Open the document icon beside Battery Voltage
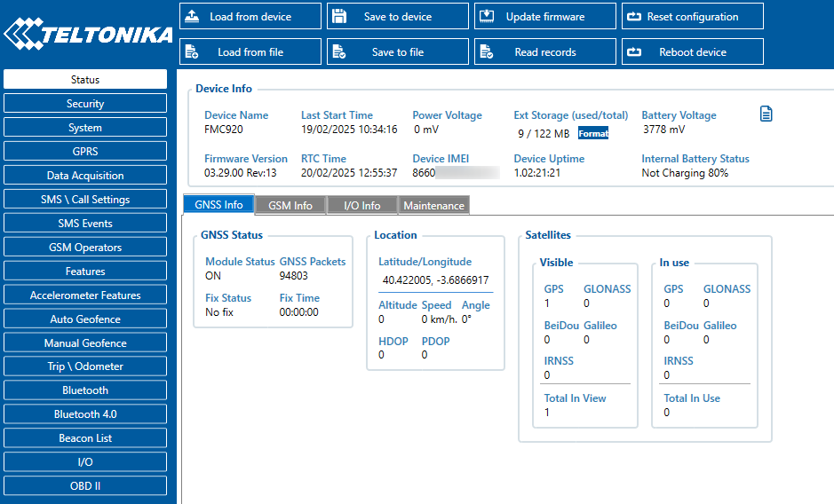The height and width of the screenshot is (504, 834). (766, 114)
